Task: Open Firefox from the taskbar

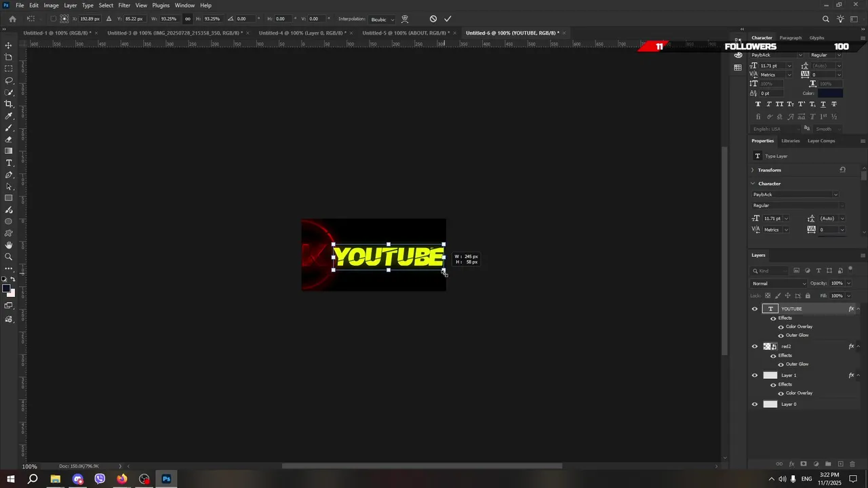Action: (x=122, y=479)
